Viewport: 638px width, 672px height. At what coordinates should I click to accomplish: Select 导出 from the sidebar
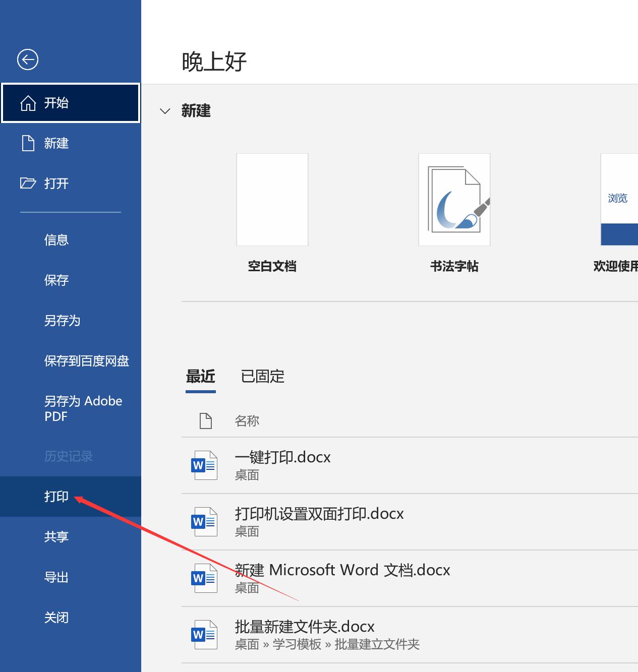point(56,577)
